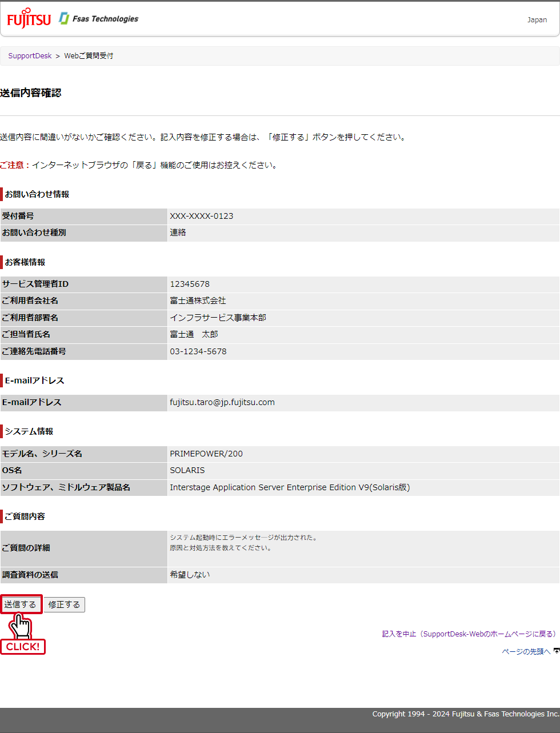Click the システム情報 section heading

(29, 431)
